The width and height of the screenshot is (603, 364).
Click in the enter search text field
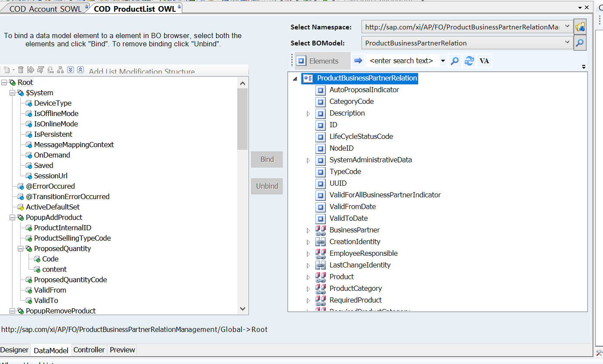pos(403,61)
